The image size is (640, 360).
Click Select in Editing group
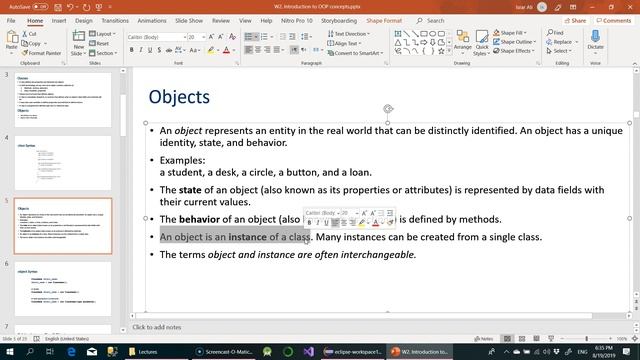[x=559, y=51]
